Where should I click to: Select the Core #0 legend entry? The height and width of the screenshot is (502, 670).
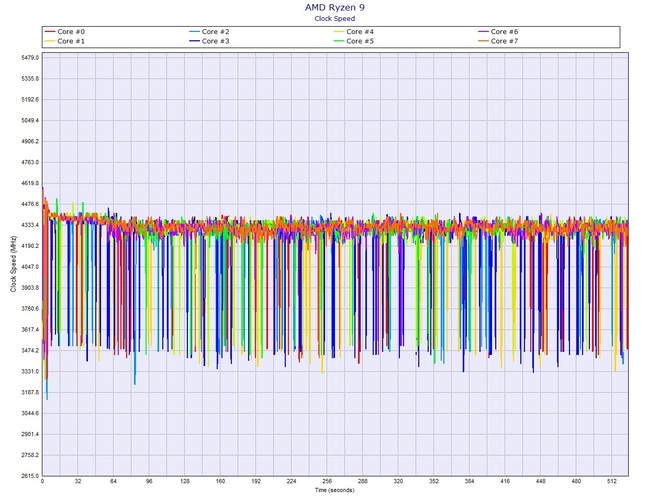[65, 32]
